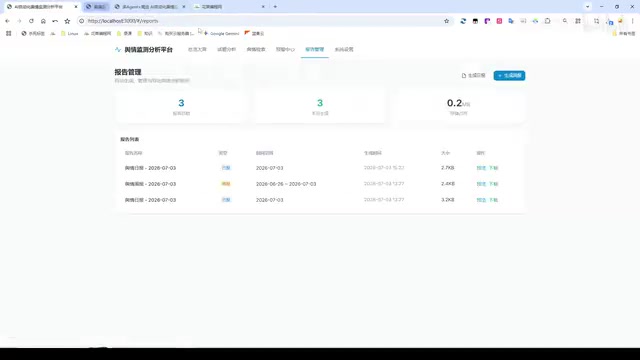This screenshot has width=640, height=360.
Task: Open the last navigation item (系统设置)
Action: (344, 49)
